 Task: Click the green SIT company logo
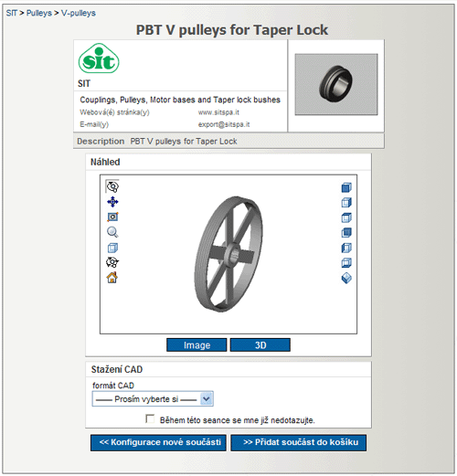pos(99,58)
